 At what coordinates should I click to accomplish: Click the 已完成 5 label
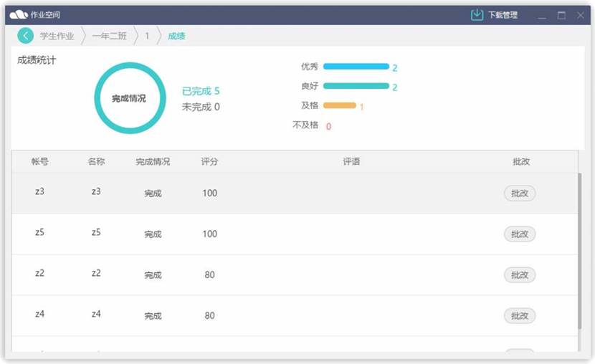[201, 91]
